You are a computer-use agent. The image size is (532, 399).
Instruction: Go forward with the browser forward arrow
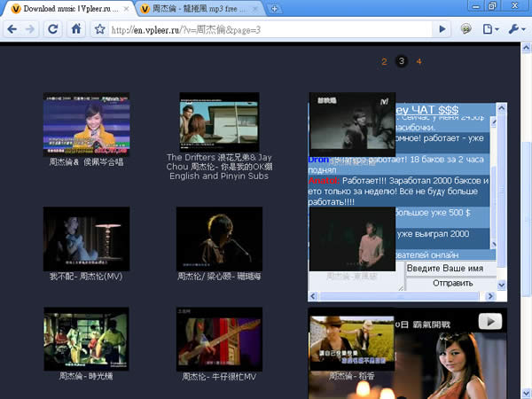point(30,29)
